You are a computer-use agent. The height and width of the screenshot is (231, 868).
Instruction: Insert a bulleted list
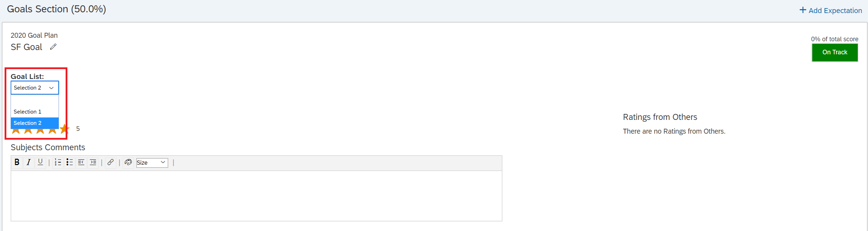(70, 162)
